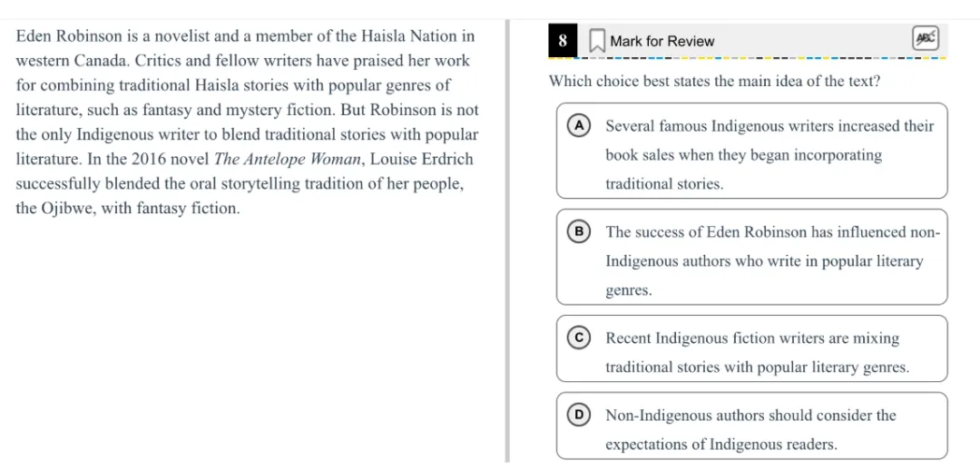Choose the circled letter C option

click(579, 338)
